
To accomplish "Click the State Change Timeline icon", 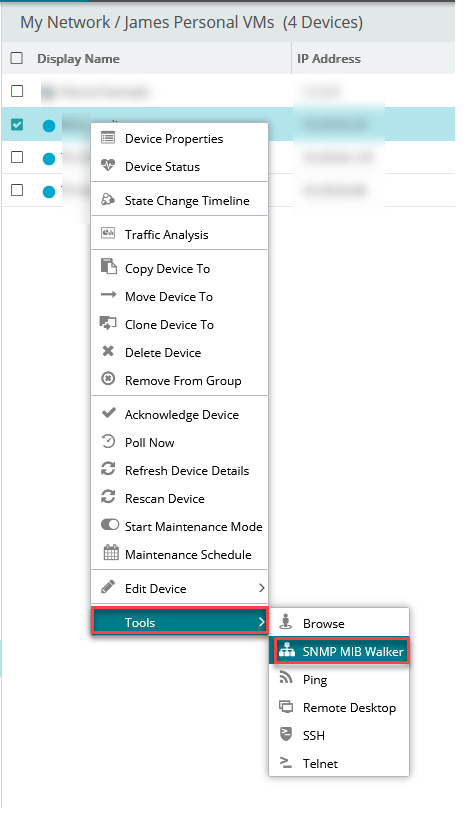I will tap(108, 200).
